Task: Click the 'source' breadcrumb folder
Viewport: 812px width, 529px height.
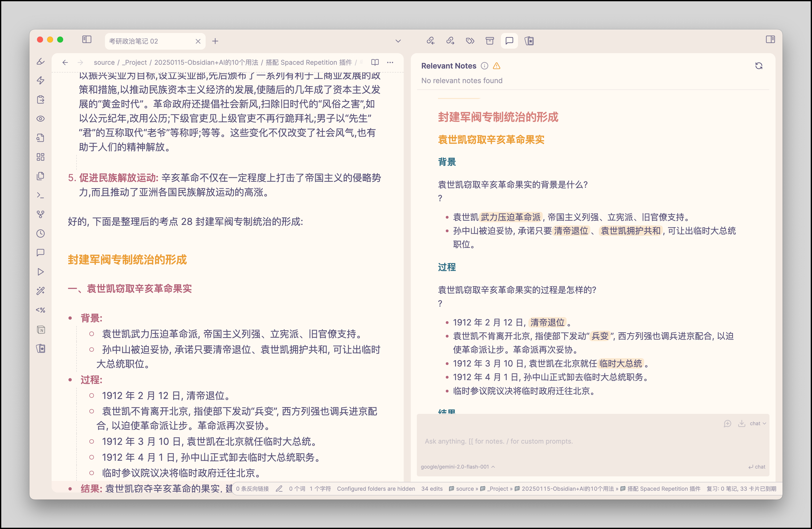Action: [104, 62]
